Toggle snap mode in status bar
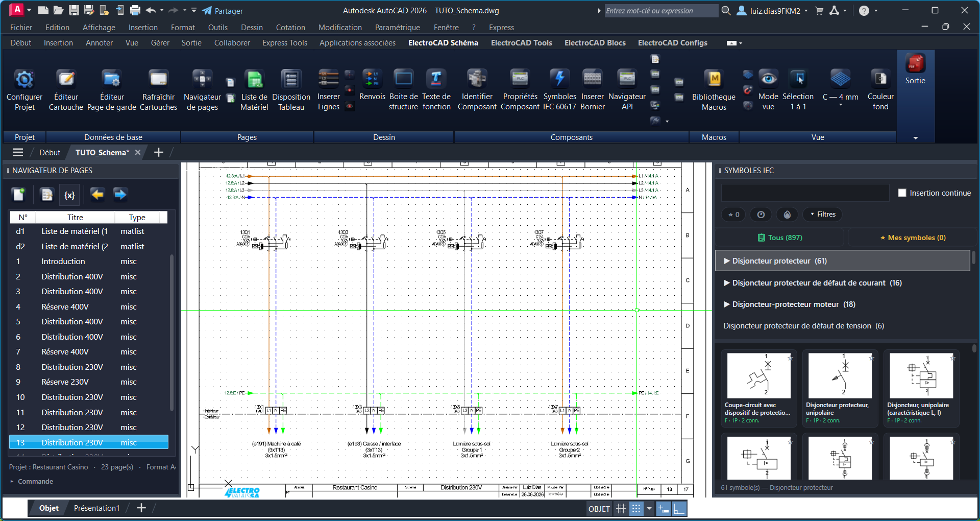 636,509
